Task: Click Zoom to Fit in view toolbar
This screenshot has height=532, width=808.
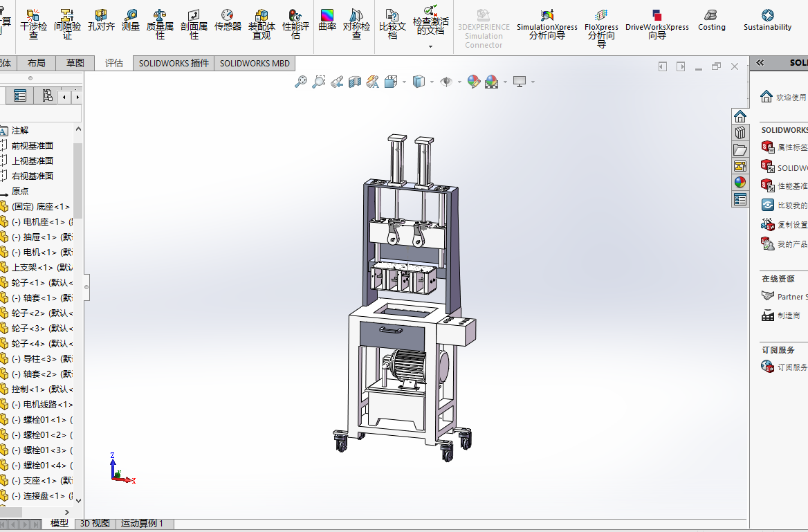Action: pos(301,82)
